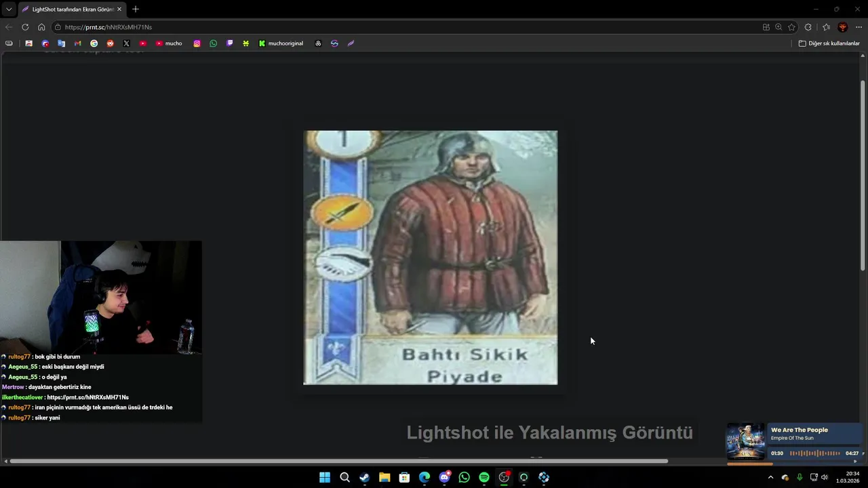The height and width of the screenshot is (488, 868).
Task: Open the apps grid icon in address bar
Action: tap(766, 27)
